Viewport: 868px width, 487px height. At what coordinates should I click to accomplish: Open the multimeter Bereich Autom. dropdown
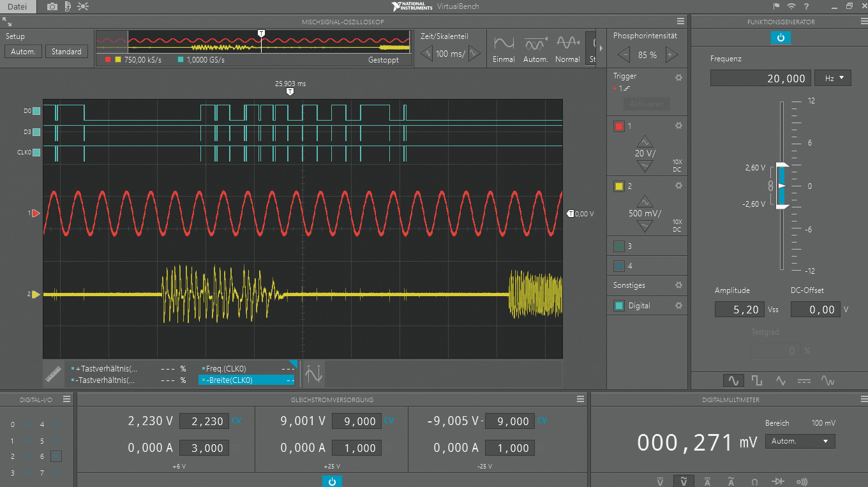click(802, 441)
